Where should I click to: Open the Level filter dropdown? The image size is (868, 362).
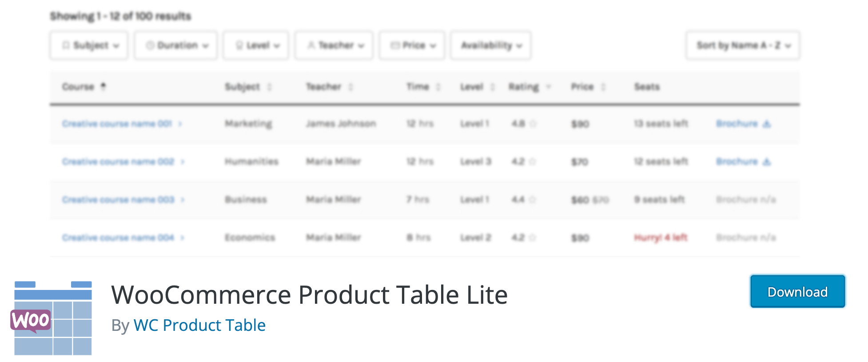point(256,45)
